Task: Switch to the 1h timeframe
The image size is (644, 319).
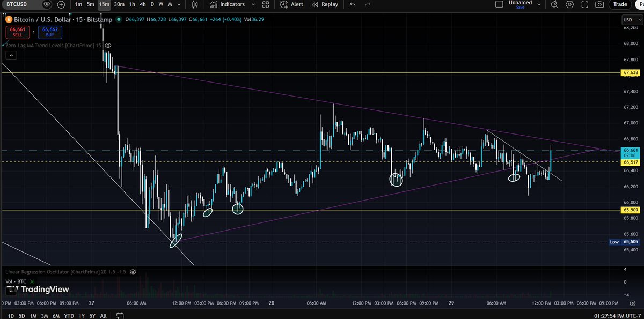Action: [x=132, y=4]
